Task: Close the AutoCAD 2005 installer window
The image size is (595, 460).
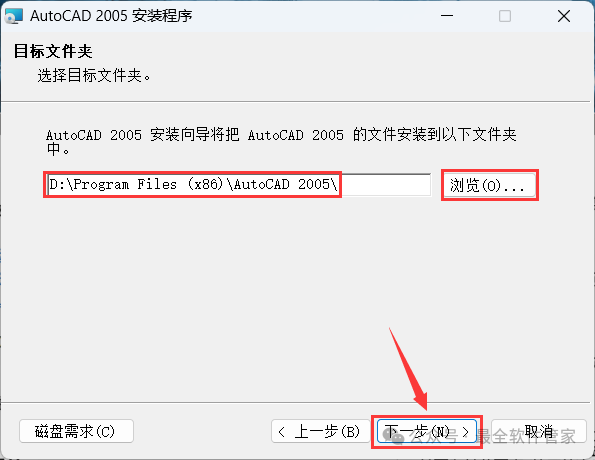Action: click(564, 16)
